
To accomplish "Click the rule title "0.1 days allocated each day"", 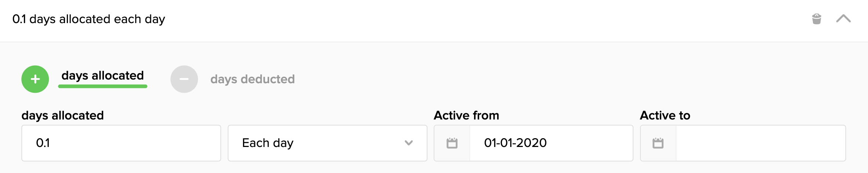I will [88, 19].
